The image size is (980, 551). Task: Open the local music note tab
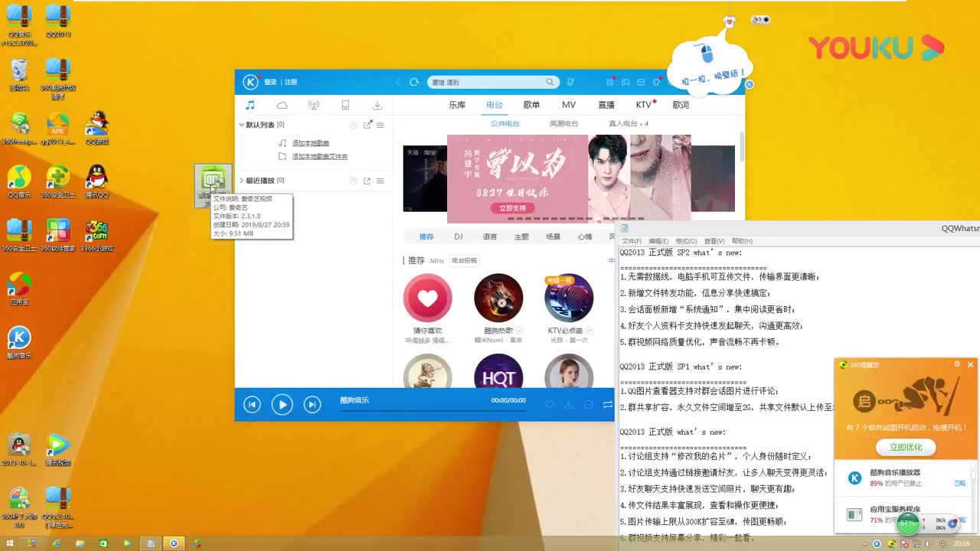[250, 105]
